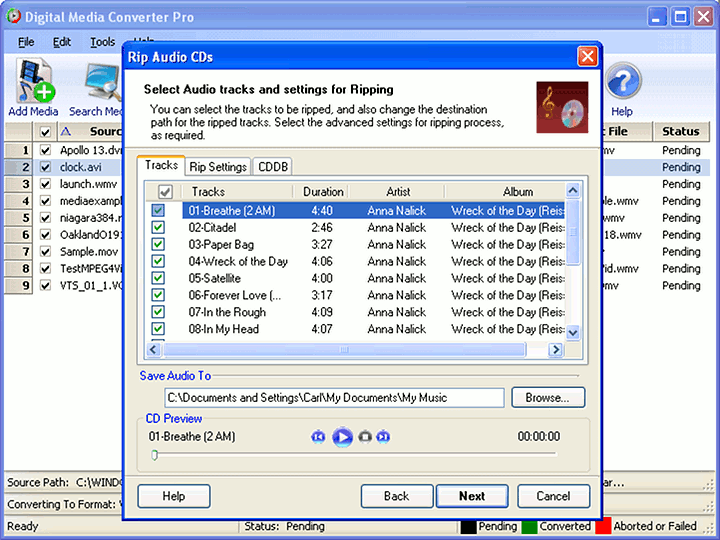Open the Rip Settings tab
720x540 pixels.
tap(218, 167)
